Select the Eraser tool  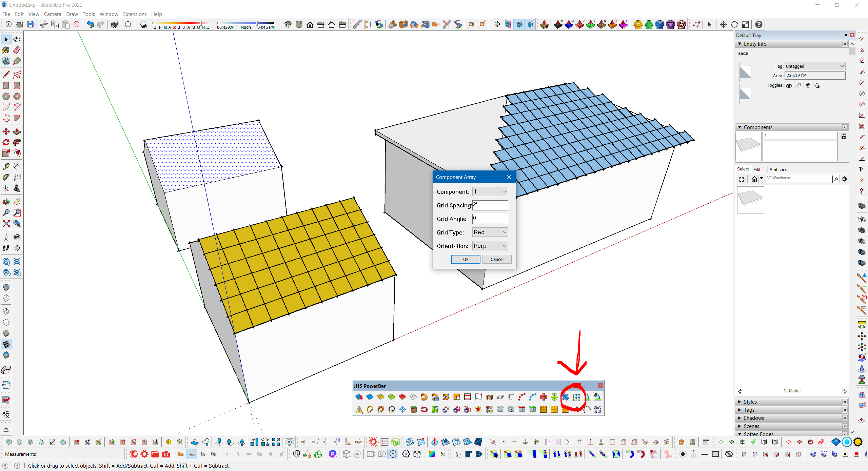tap(17, 50)
